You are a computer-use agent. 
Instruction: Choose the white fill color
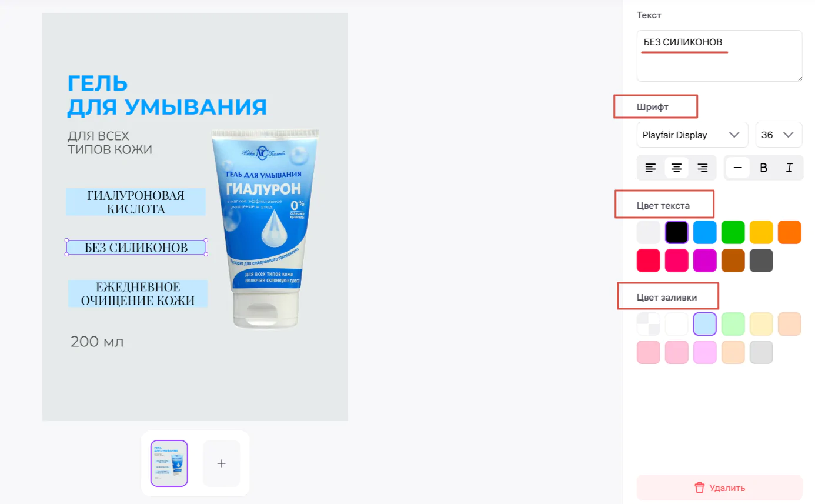click(677, 324)
